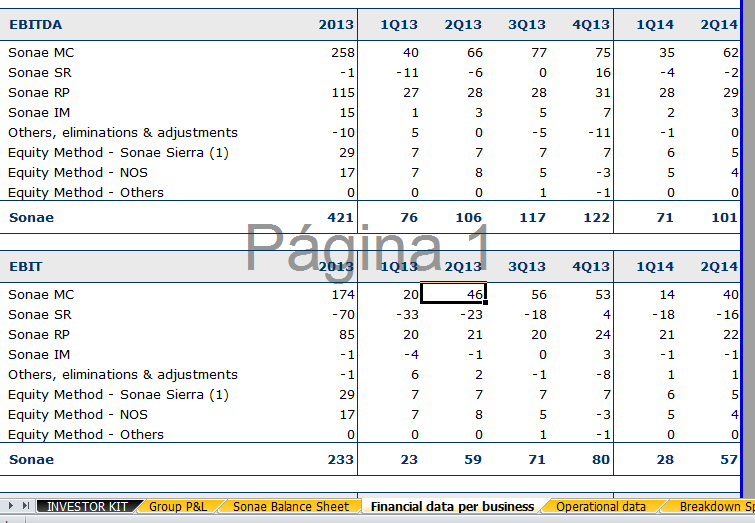Switch to Operational data sheet tab
The height and width of the screenshot is (523, 755).
tap(600, 507)
